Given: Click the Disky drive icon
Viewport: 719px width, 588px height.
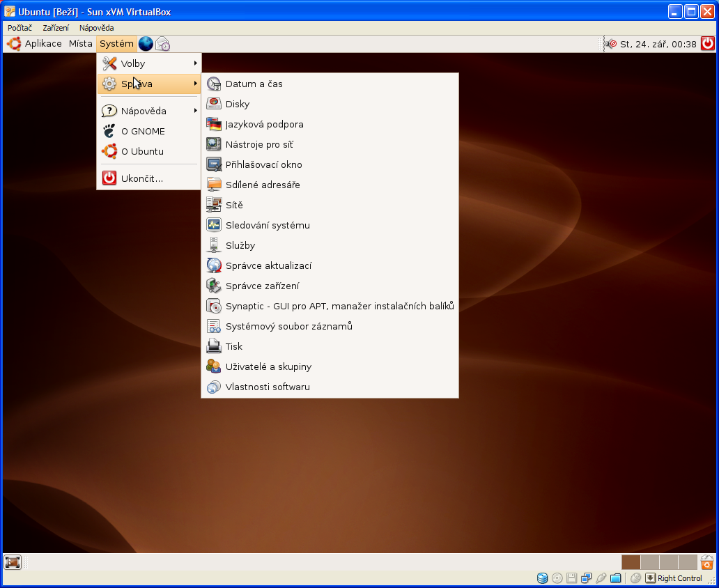Looking at the screenshot, I should 214,104.
